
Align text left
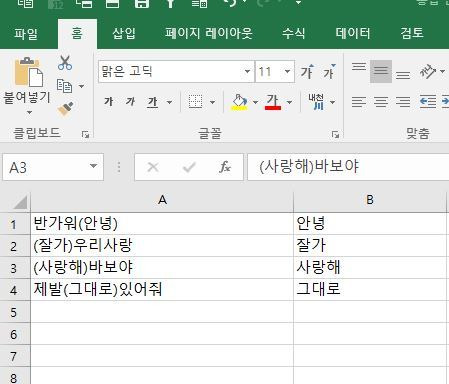pyautogui.click(x=359, y=102)
